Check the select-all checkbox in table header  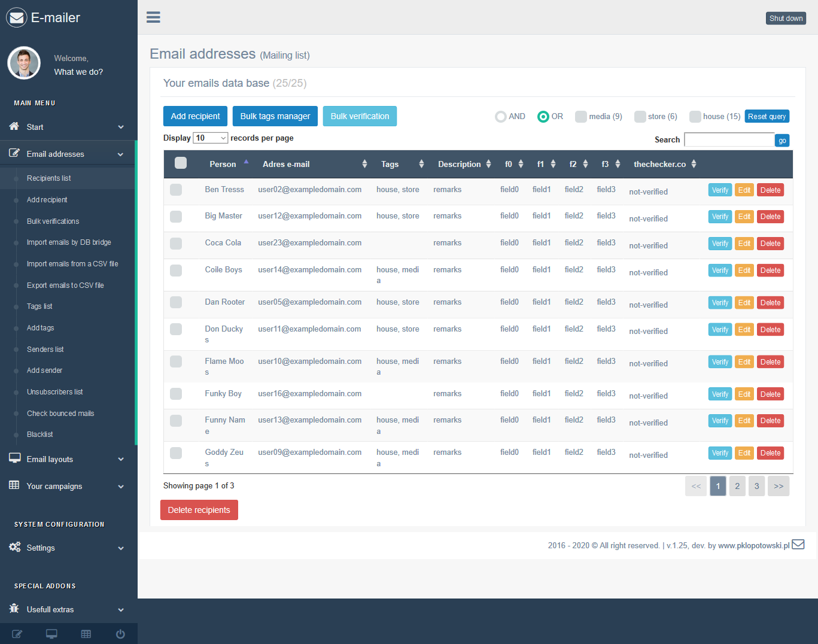[181, 163]
